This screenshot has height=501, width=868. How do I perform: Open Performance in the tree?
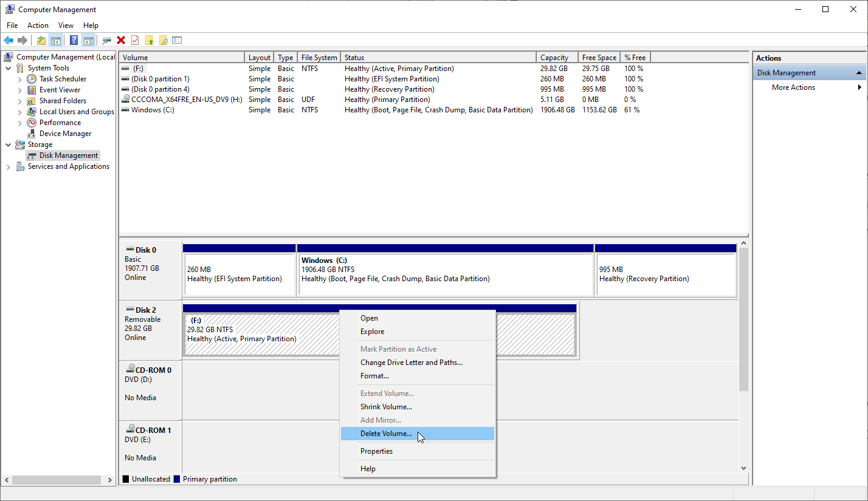(x=60, y=123)
